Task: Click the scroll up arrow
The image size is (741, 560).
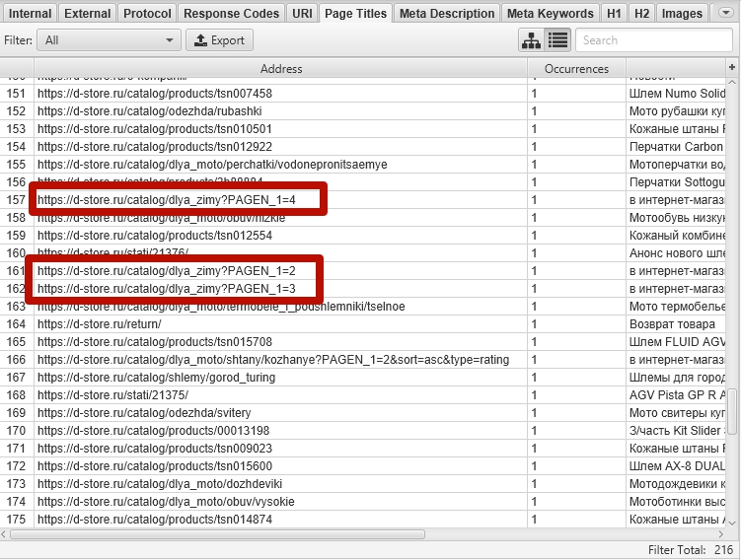Action: (732, 82)
